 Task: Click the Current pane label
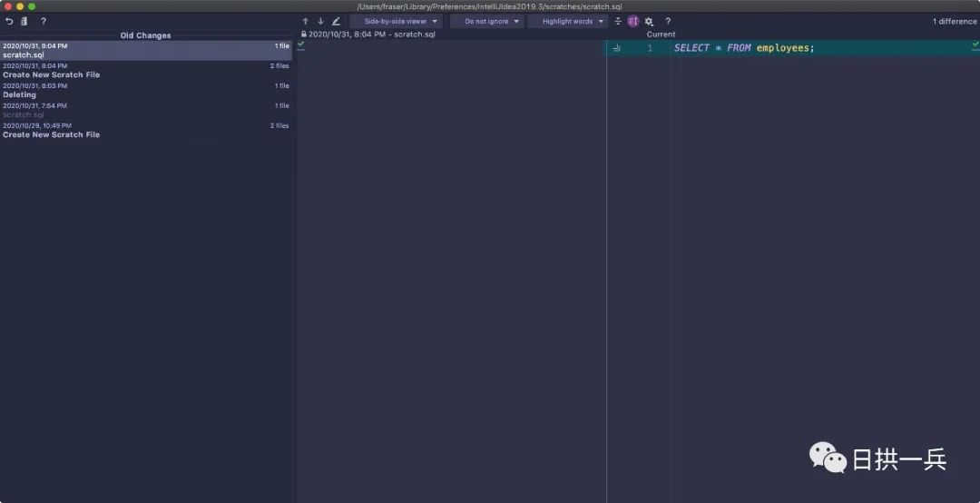click(661, 35)
